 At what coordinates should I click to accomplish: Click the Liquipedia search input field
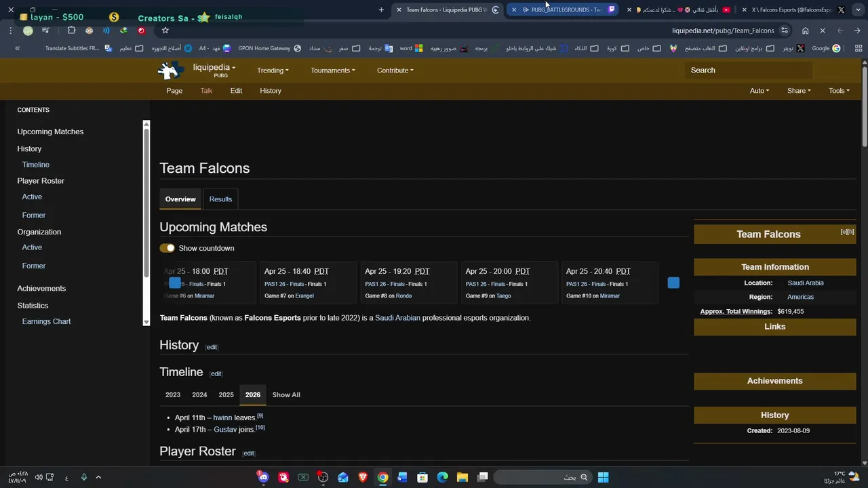click(749, 70)
